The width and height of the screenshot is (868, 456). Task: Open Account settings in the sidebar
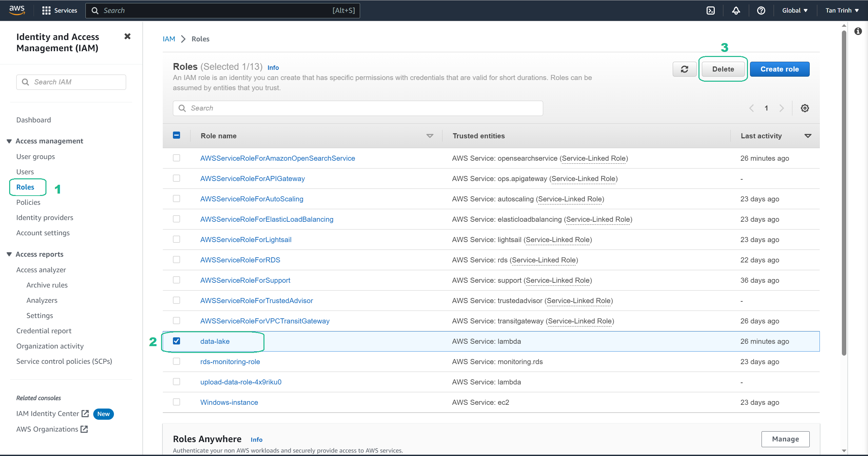(x=43, y=233)
